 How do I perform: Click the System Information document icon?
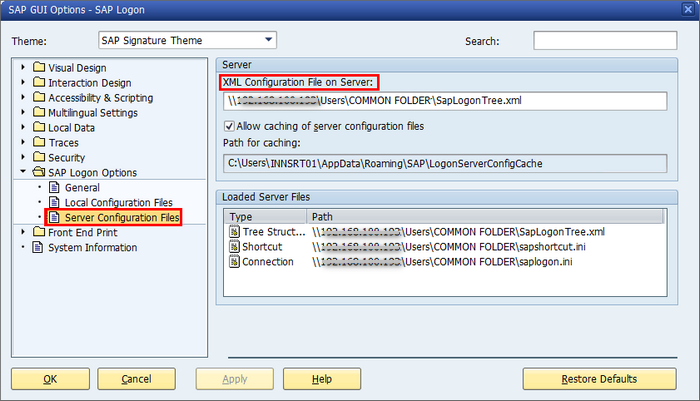[x=38, y=247]
